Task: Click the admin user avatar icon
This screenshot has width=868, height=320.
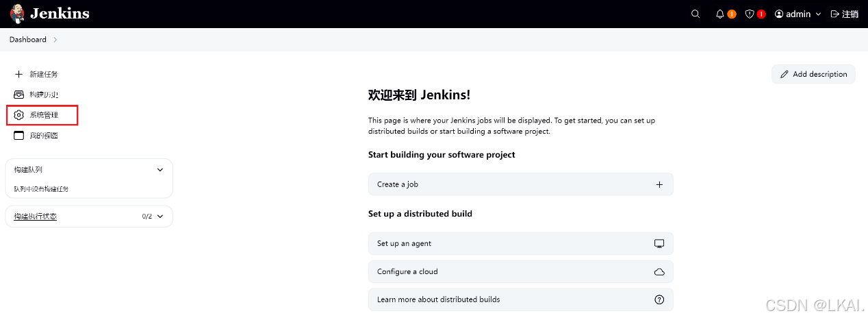Action: (779, 14)
